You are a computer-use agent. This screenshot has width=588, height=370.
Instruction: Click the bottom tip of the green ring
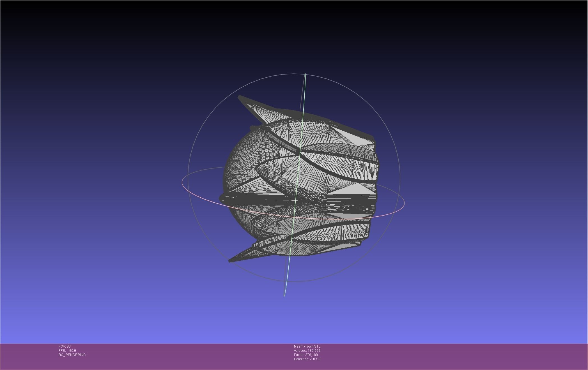[x=284, y=295]
